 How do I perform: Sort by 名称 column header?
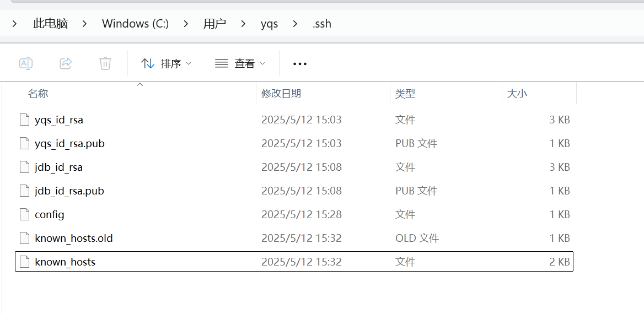(38, 94)
